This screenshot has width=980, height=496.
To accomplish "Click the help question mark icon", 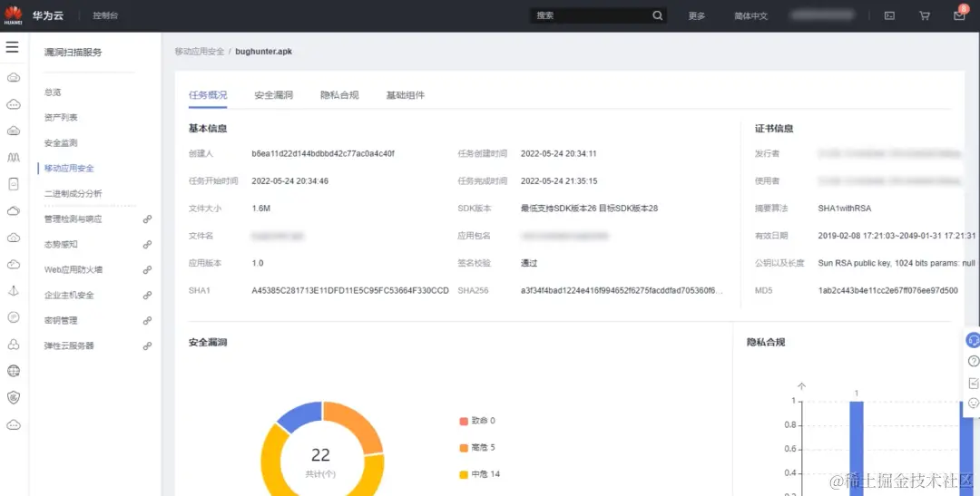I will (x=973, y=362).
